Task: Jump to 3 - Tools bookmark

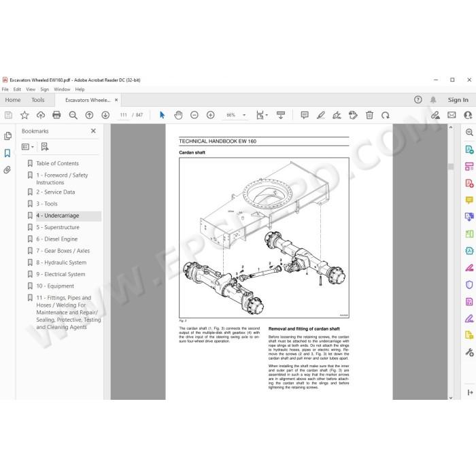Action: coord(47,204)
